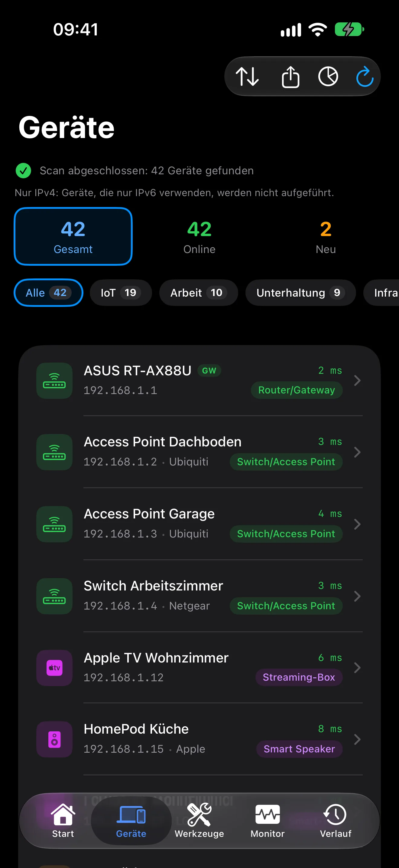399x868 pixels.
Task: Expand Switch Arbeitszimmer row chevron
Action: [x=357, y=596]
